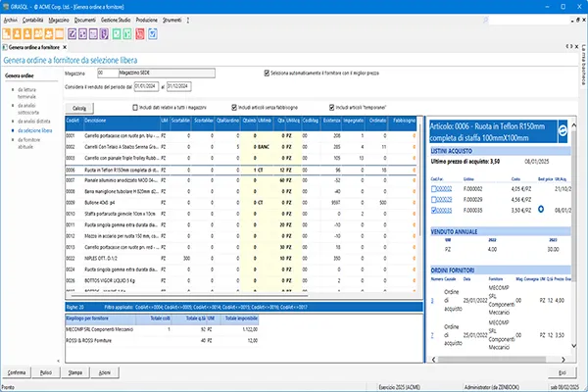
Task: Open the Contabilità menu
Action: [x=32, y=20]
